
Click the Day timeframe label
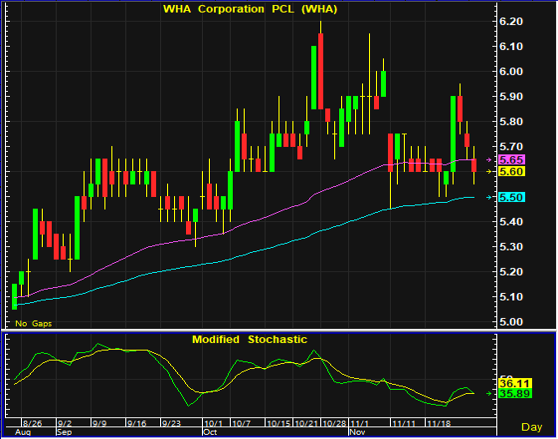(x=531, y=427)
